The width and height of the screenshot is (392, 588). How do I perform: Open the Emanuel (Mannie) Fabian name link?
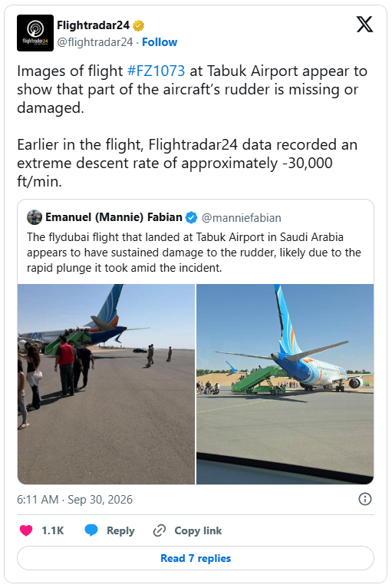[114, 217]
